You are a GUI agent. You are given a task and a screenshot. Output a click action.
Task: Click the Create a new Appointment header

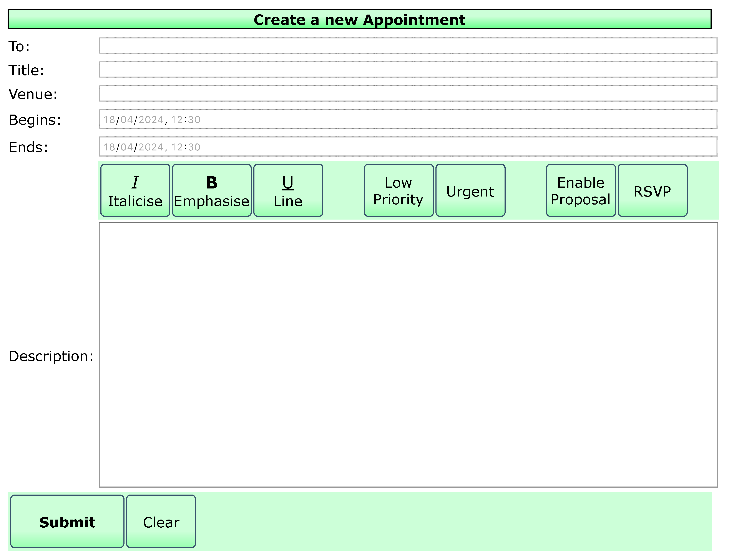tap(359, 19)
